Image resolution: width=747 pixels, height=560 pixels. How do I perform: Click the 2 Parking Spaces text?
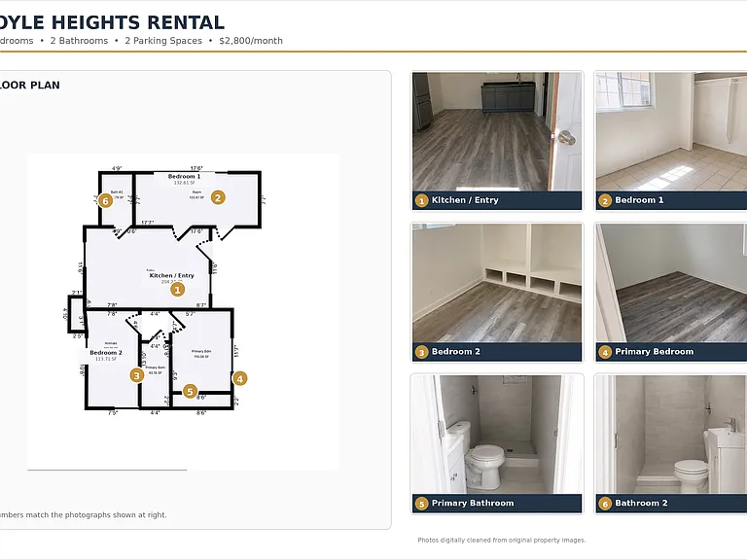[163, 41]
